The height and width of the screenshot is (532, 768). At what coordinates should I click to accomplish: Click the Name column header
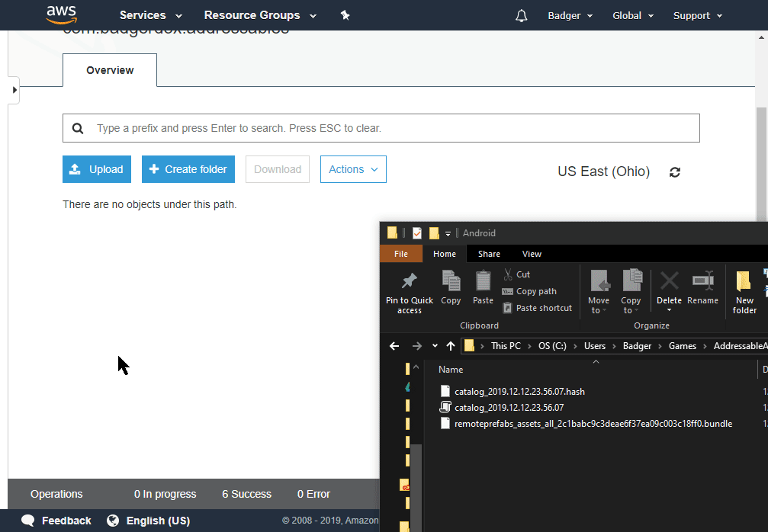coord(451,370)
